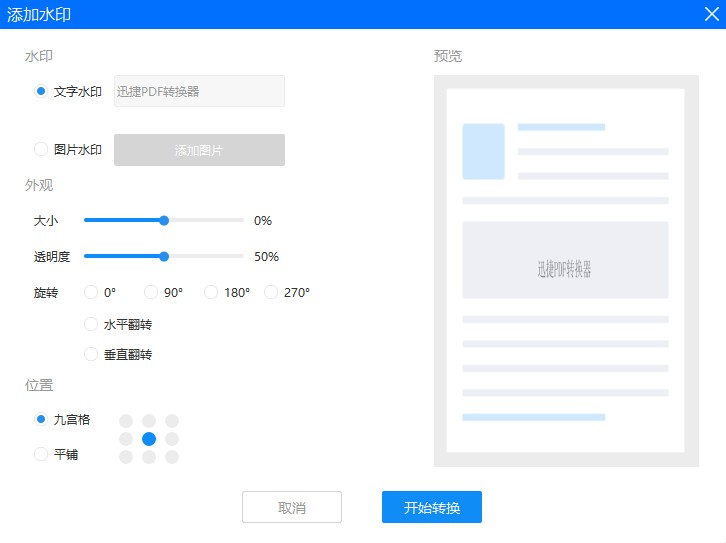Click the 开始转换 button
The width and height of the screenshot is (726, 543).
[432, 507]
